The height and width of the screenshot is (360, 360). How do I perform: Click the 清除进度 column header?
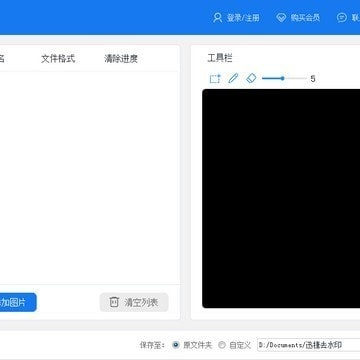[121, 59]
